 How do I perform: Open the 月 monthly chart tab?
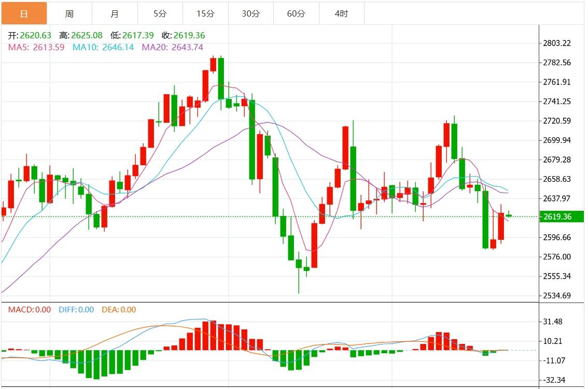pos(115,13)
